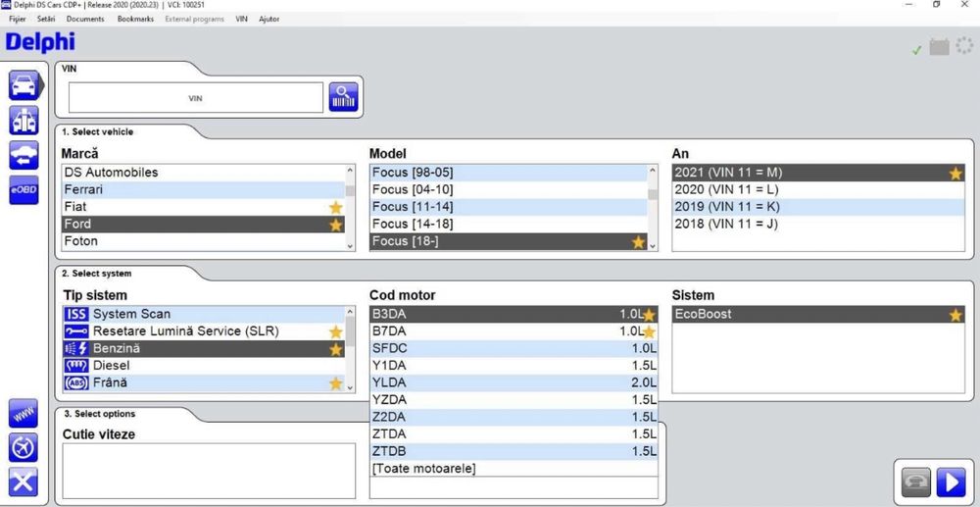The width and height of the screenshot is (980, 507).
Task: Select the Diesel glow plug icon
Action: (x=76, y=366)
